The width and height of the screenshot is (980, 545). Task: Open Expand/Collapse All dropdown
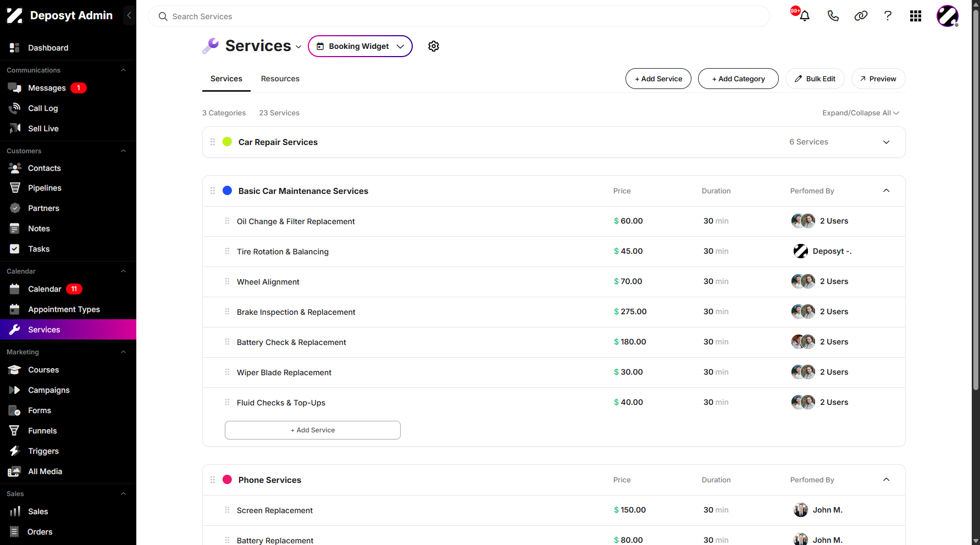point(861,113)
